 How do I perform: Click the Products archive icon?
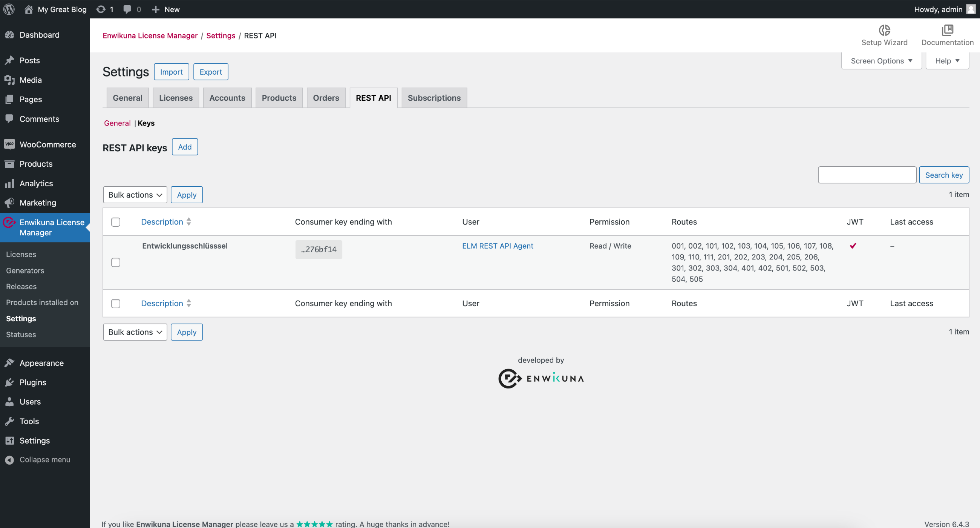9,164
